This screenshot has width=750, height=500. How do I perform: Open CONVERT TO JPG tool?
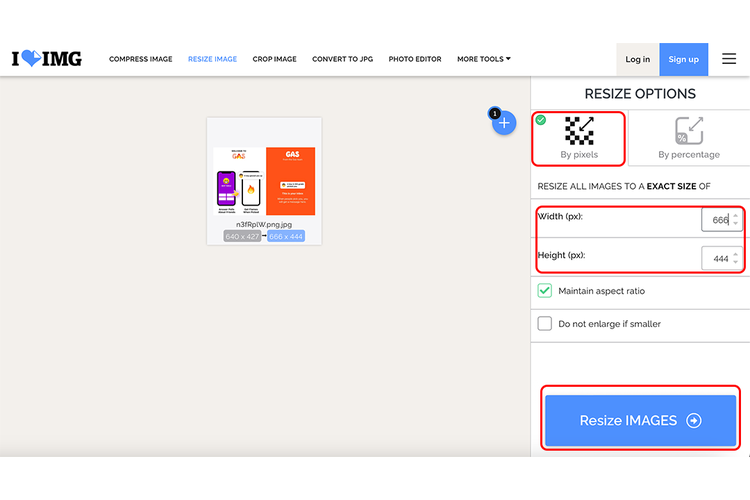point(342,59)
